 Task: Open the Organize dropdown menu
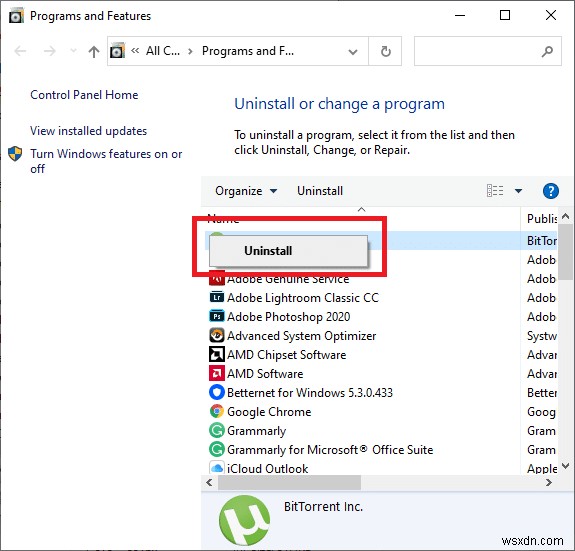click(246, 191)
